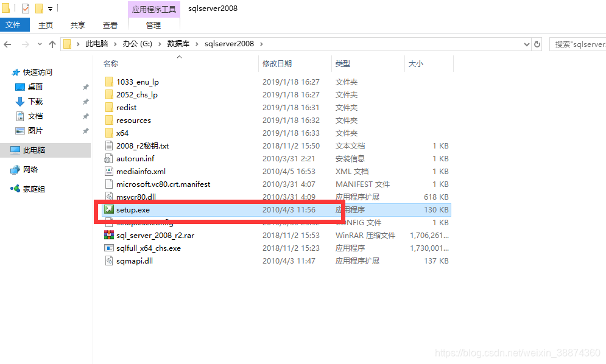The image size is (606, 364).
Task: Unpin 下载 using its pin icon
Action: click(x=85, y=102)
